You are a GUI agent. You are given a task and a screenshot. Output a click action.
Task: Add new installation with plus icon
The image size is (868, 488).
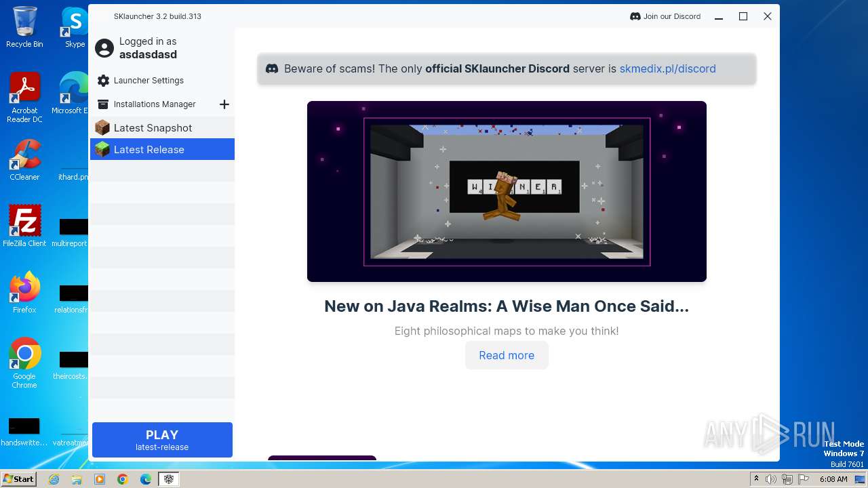click(x=224, y=104)
